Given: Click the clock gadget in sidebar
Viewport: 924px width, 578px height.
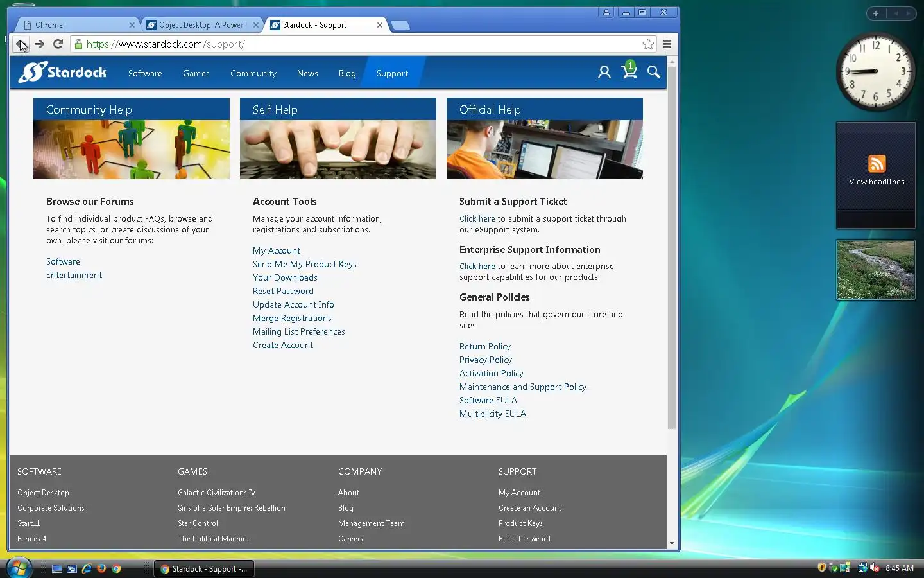Looking at the screenshot, I should pos(875,71).
